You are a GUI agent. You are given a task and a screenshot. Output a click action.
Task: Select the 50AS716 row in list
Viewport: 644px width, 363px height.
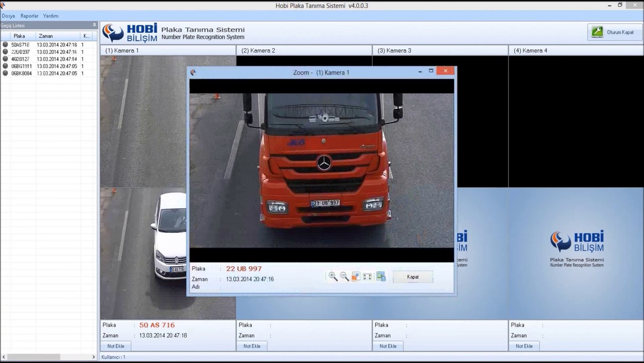coord(48,45)
